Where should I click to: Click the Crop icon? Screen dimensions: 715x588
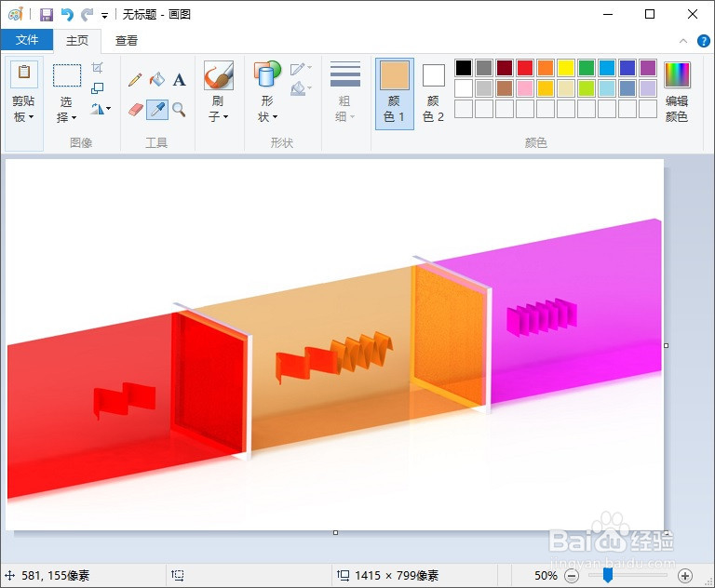tap(97, 68)
